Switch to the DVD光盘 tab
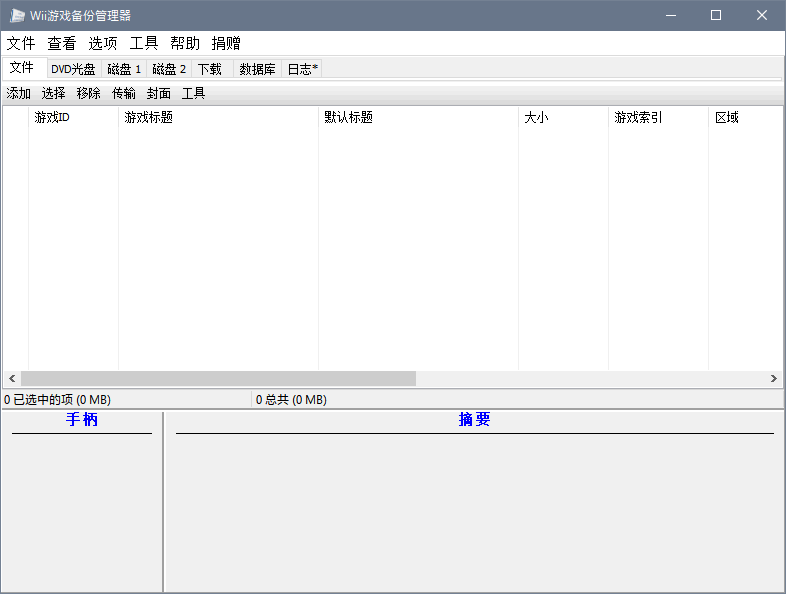The image size is (786, 594). (73, 69)
